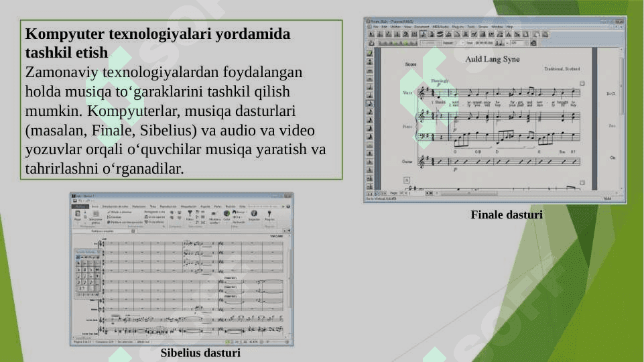The height and width of the screenshot is (362, 644).
Task: Open Finale's Document menu
Action: [x=422, y=27]
